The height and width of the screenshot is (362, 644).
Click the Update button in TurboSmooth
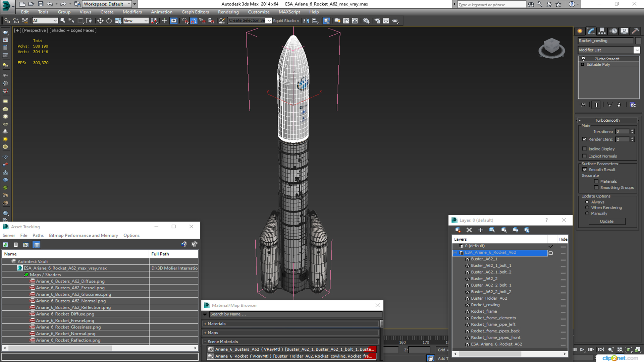point(607,222)
